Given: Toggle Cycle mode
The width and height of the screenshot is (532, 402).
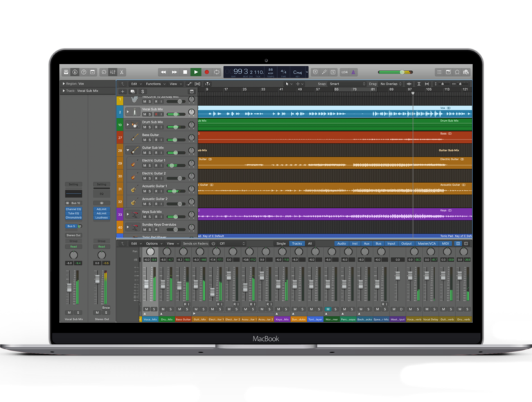Looking at the screenshot, I should (x=216, y=72).
